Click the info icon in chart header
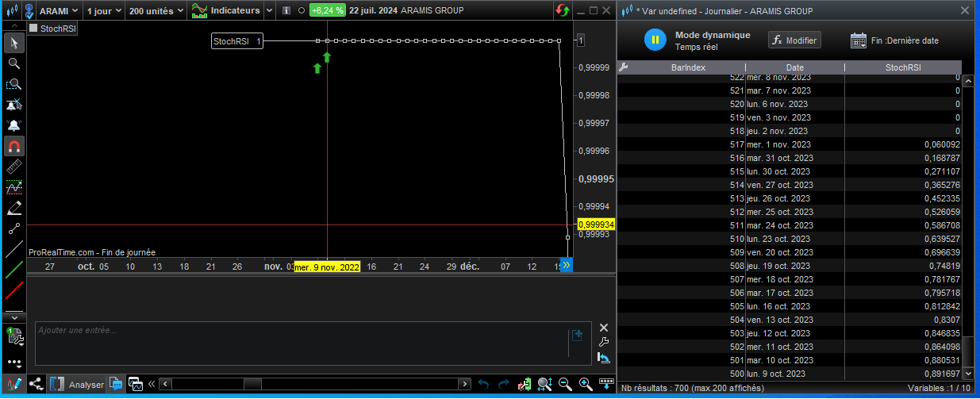The height and width of the screenshot is (399, 980). click(286, 11)
